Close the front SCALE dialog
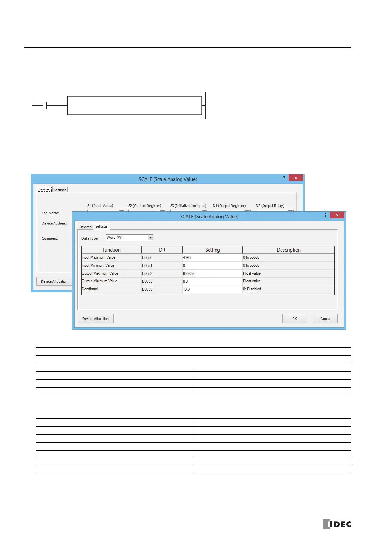 337,215
